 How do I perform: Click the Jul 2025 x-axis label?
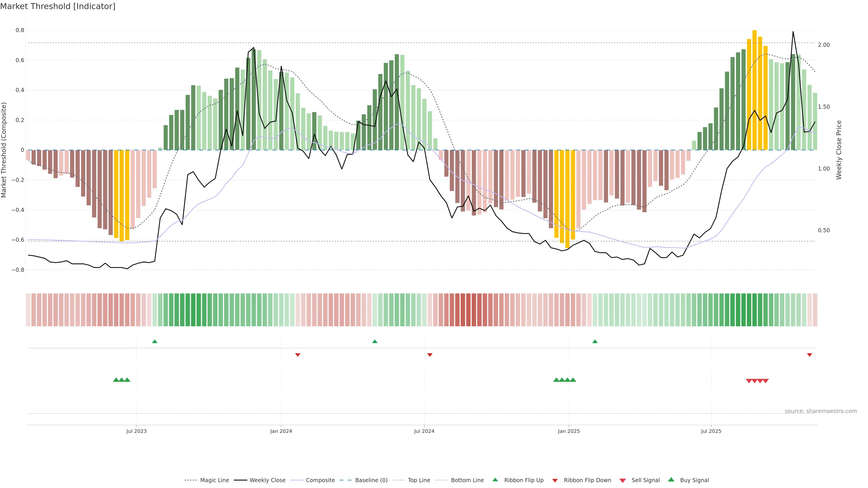click(711, 431)
